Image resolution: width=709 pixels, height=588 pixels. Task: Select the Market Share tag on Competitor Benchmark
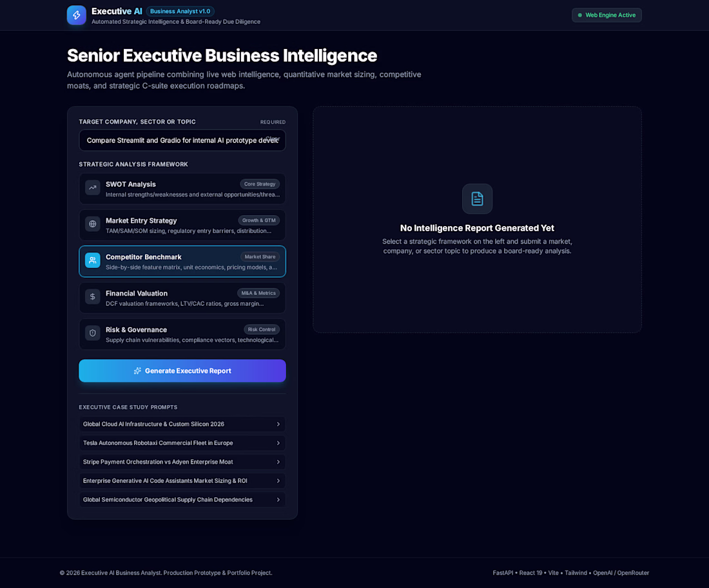coord(260,257)
